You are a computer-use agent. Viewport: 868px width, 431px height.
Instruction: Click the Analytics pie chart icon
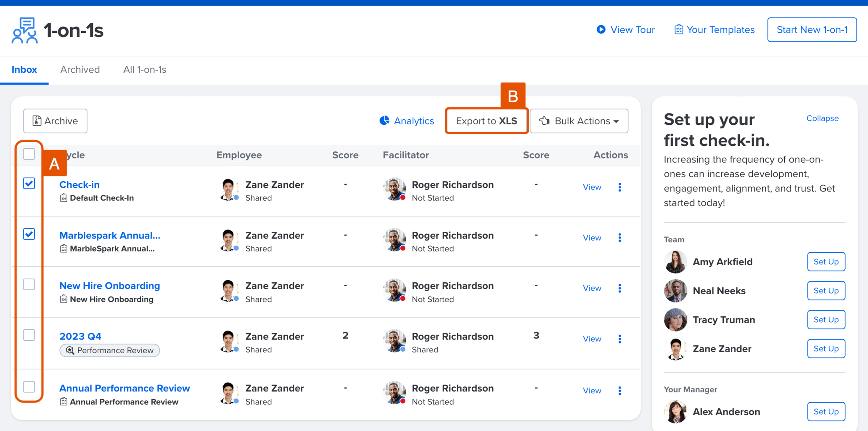point(384,121)
